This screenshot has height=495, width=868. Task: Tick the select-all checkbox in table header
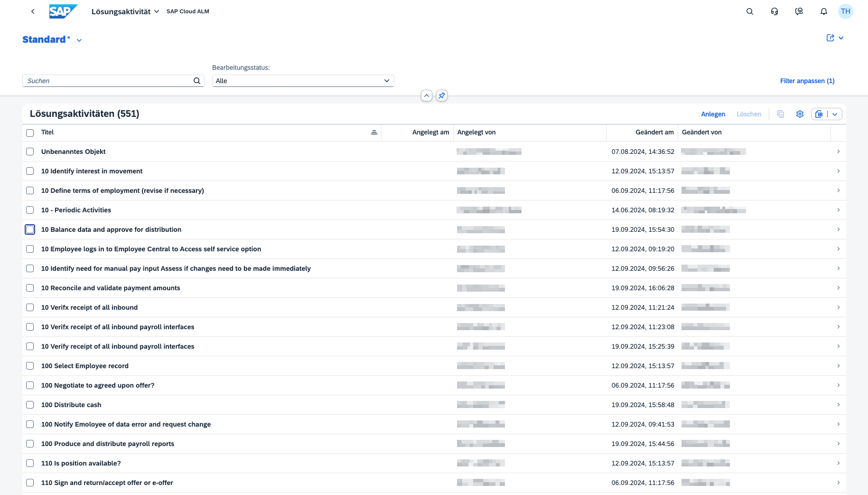click(30, 133)
